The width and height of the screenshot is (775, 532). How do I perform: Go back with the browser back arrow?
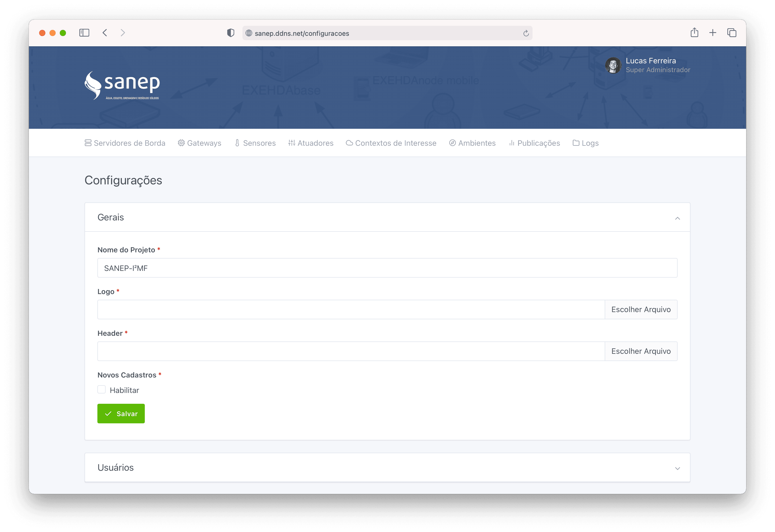105,33
